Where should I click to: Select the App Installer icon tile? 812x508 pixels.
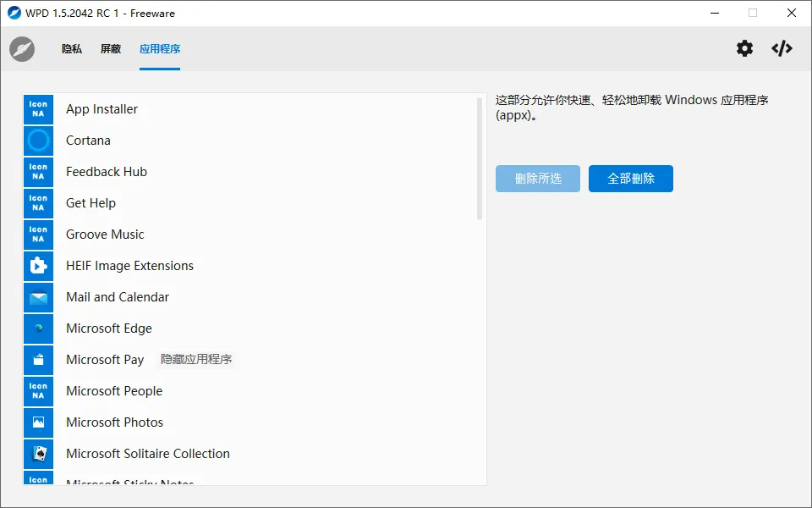(38, 109)
